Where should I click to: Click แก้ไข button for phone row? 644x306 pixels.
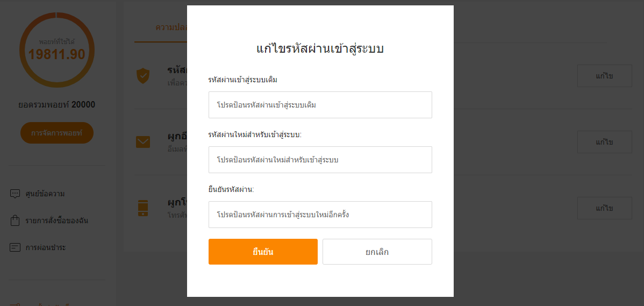(605, 208)
